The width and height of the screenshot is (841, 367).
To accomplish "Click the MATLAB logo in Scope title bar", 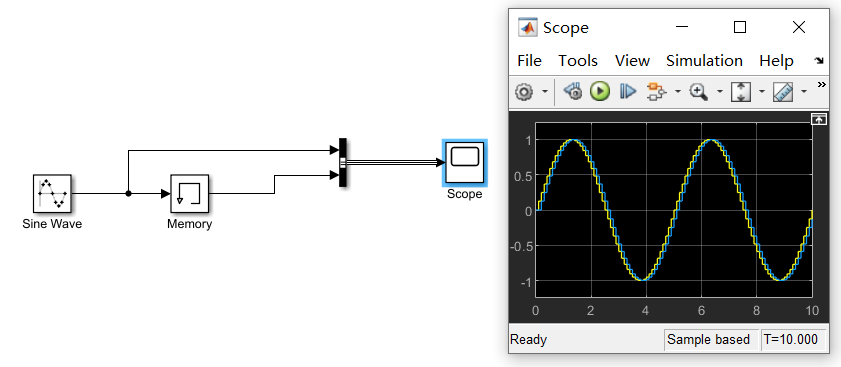I will coord(528,27).
